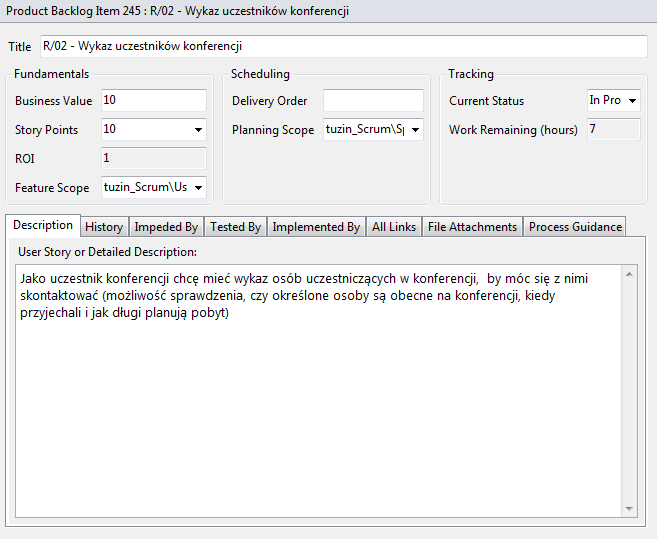Open the All Links tab
Image resolution: width=657 pixels, height=539 pixels.
[394, 227]
